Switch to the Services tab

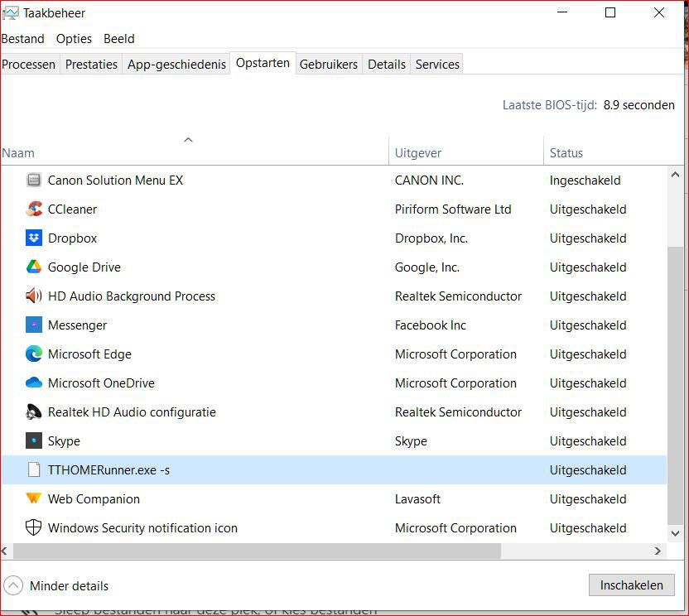coord(437,64)
